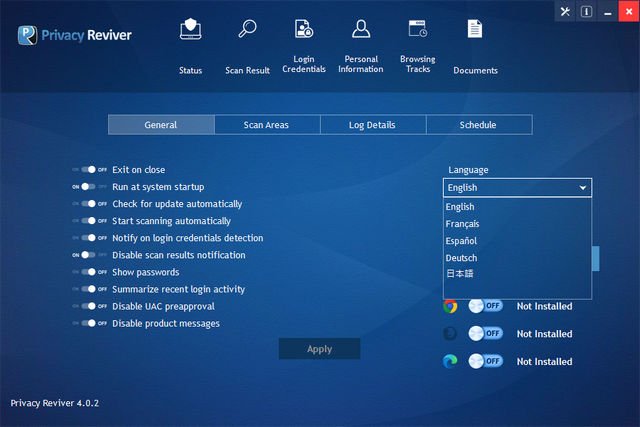Toggle the Exit on close switch
The width and height of the screenshot is (640, 427).
(90, 170)
